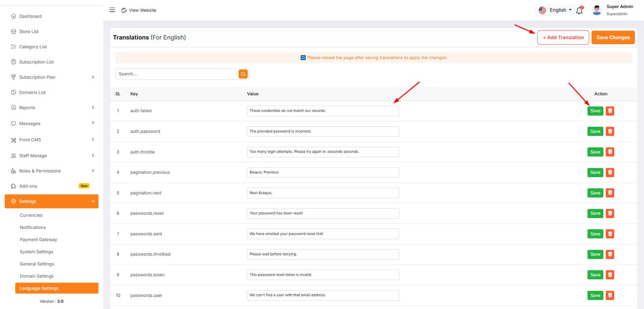Open the English language dropdown
This screenshot has width=644, height=309.
point(555,10)
